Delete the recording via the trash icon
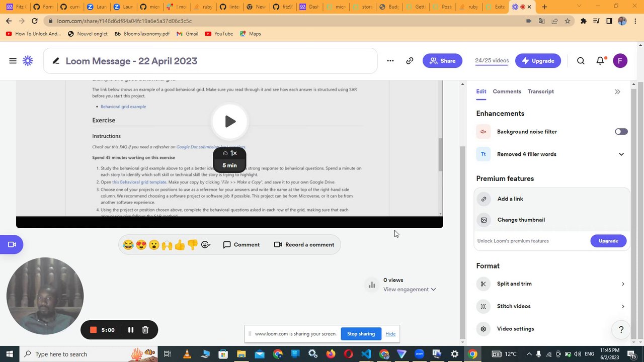Image resolution: width=644 pixels, height=362 pixels. (x=145, y=330)
